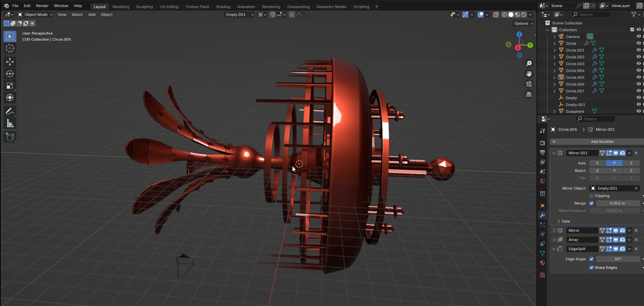Screen dimensions: 644x306
Task: Select the Transform tool
Action: (x=10, y=97)
